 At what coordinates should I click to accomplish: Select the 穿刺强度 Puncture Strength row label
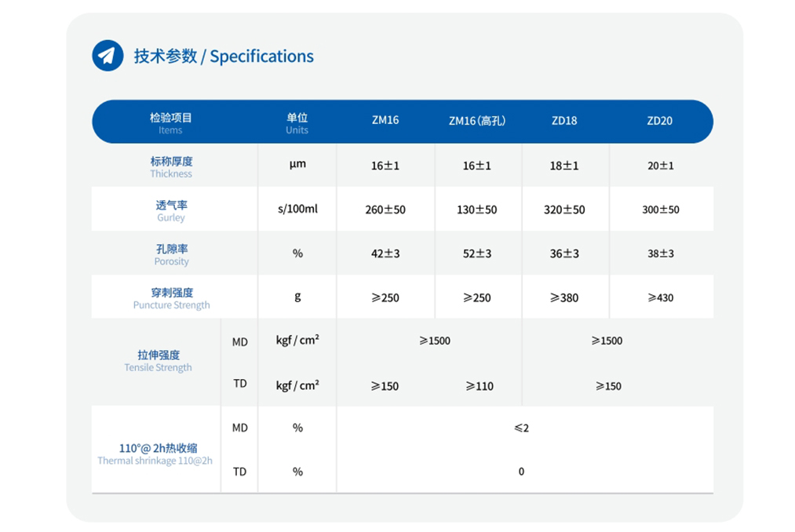click(x=171, y=298)
